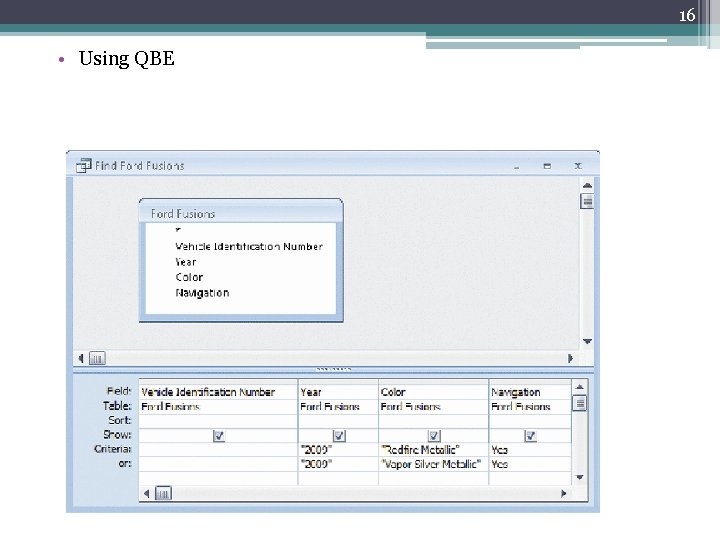Toggle Show checkbox under Color column
The height and width of the screenshot is (540, 720).
pos(434,436)
